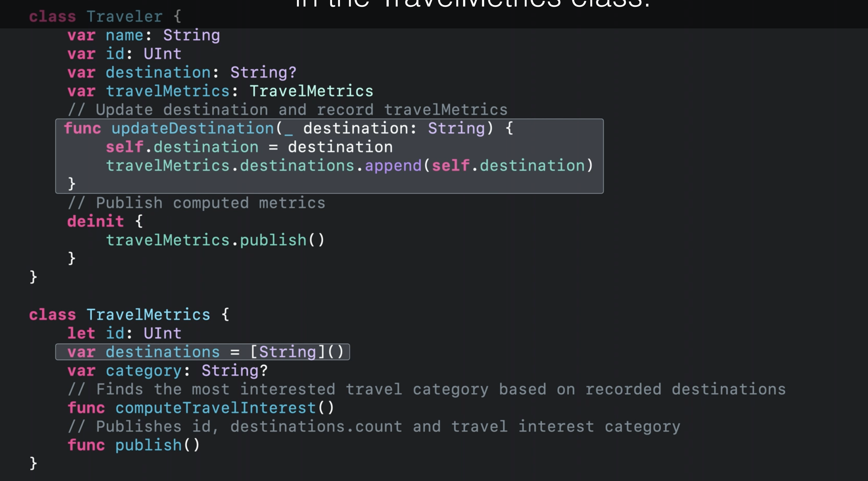This screenshot has height=481, width=868.
Task: Click the let id: UInt line
Action: pos(124,333)
